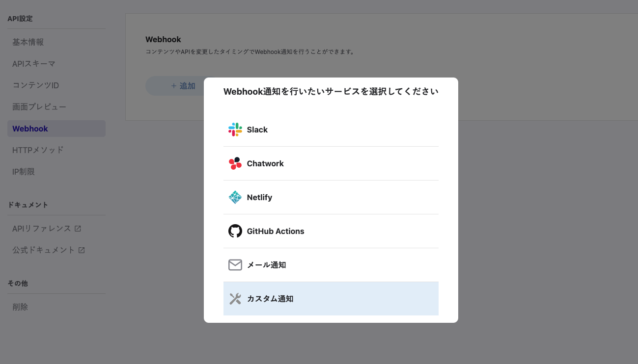
Task: Go to コンテンツID settings
Action: [56, 85]
